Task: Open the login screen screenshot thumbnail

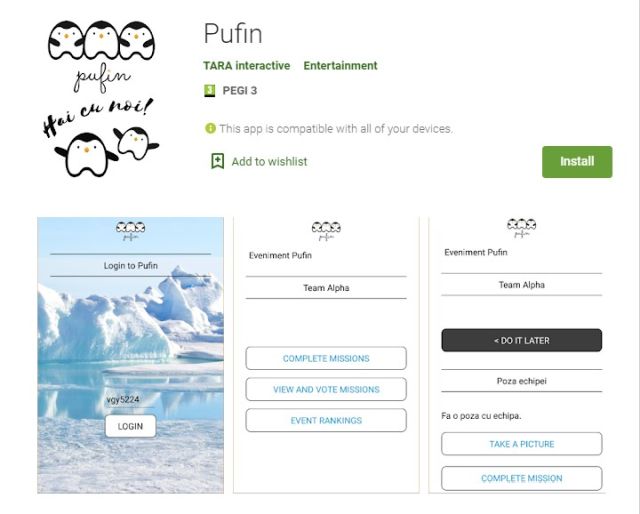Action: coord(130,355)
